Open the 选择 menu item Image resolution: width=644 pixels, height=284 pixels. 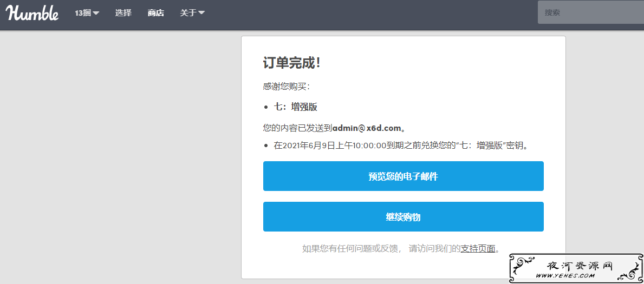[123, 13]
